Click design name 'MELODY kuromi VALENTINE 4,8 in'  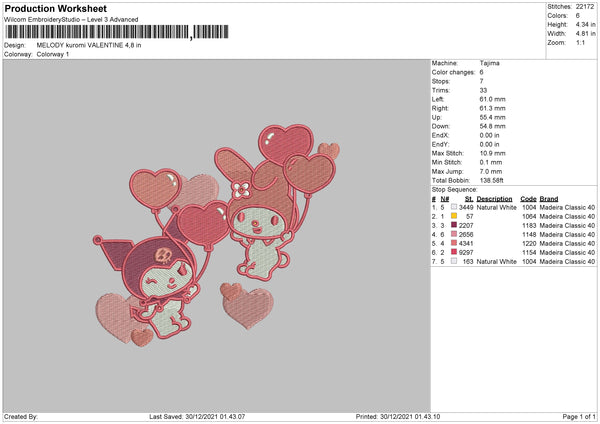(x=89, y=45)
